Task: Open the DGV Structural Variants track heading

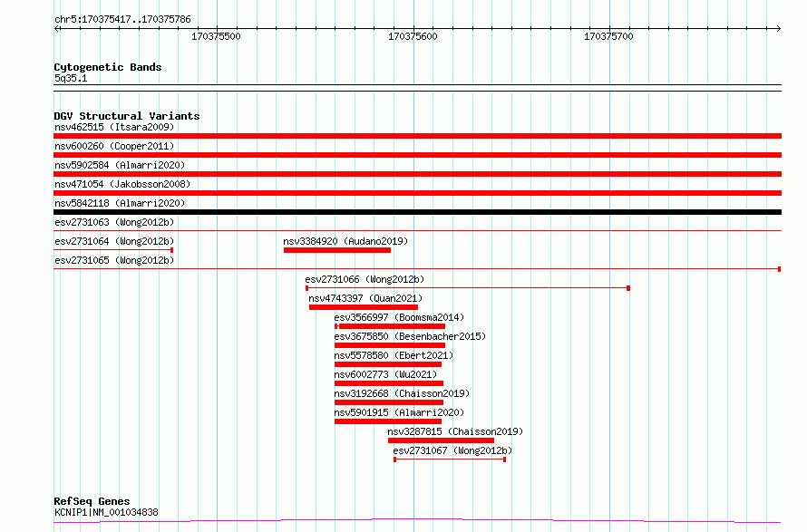Action: click(x=127, y=116)
